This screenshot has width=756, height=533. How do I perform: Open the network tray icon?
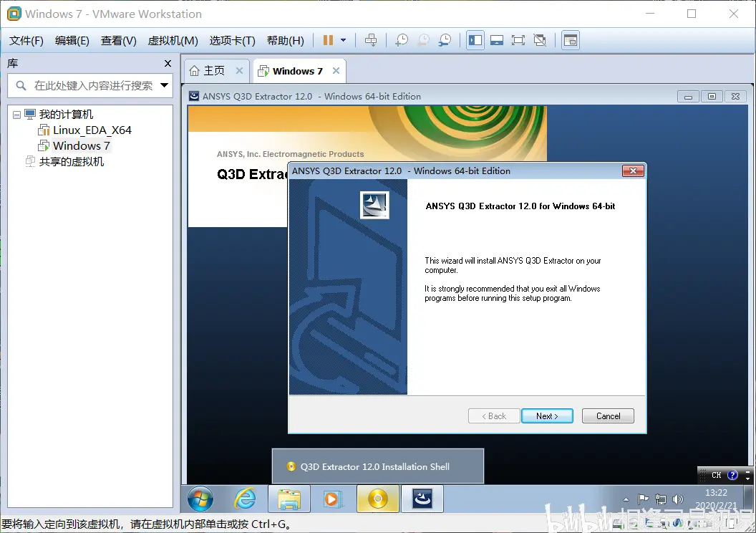(661, 499)
